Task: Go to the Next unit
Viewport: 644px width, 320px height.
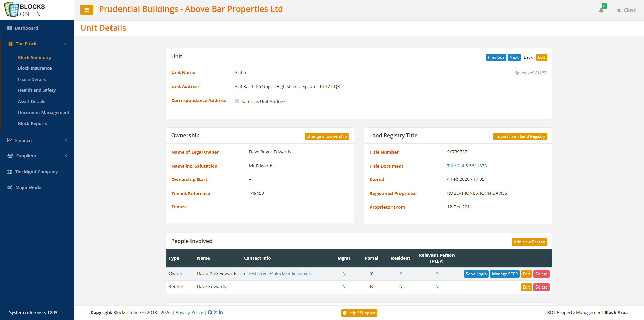Action: pyautogui.click(x=514, y=57)
